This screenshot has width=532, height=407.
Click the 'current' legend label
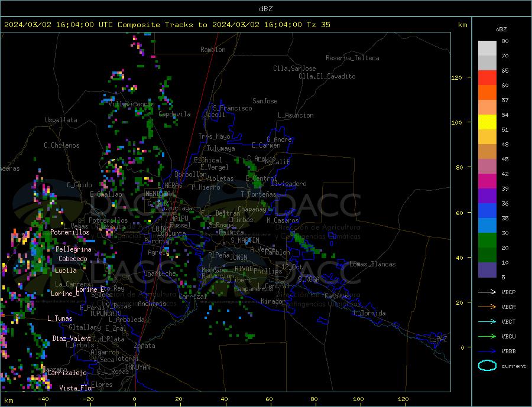(514, 366)
